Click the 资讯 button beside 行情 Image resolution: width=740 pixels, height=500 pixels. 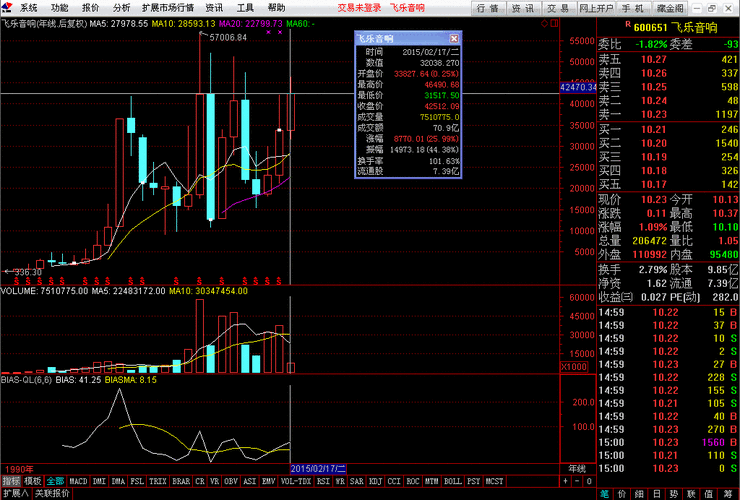coord(523,8)
